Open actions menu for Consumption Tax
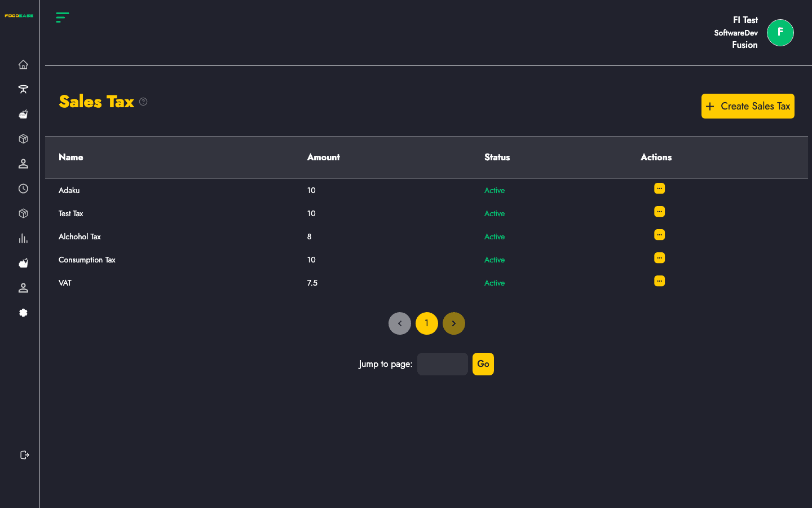The width and height of the screenshot is (812, 508). pyautogui.click(x=659, y=258)
